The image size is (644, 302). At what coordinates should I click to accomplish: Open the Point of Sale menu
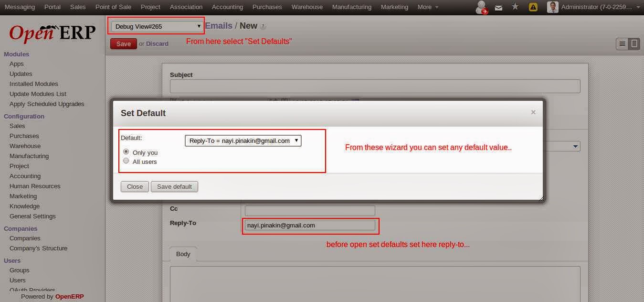(x=113, y=7)
